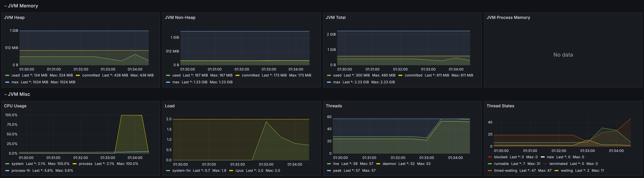Screen dimensions: 644x178
Task: Open the JVM Heap panel title
Action: (14, 18)
